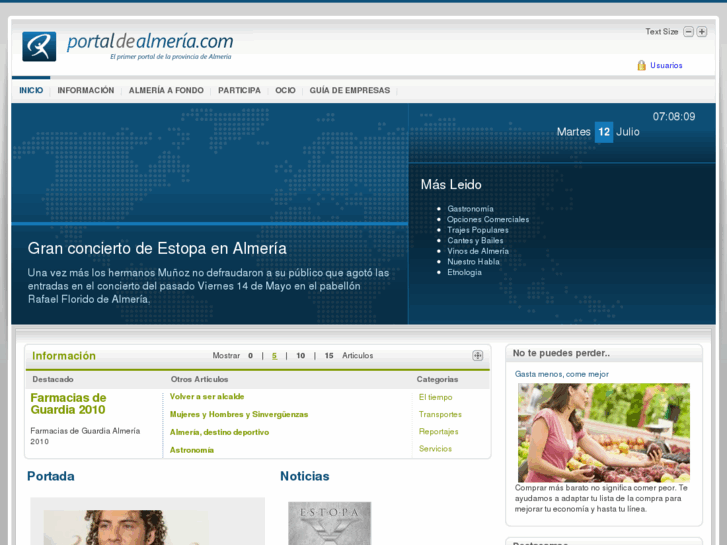The height and width of the screenshot is (545, 727).
Task: Show 0 articles in Información
Action: (x=250, y=356)
